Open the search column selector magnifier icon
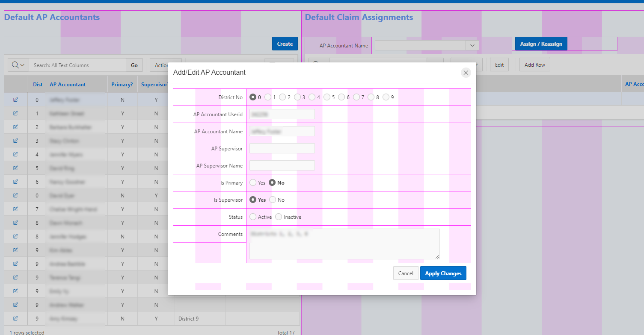This screenshot has height=335, width=644. click(18, 65)
